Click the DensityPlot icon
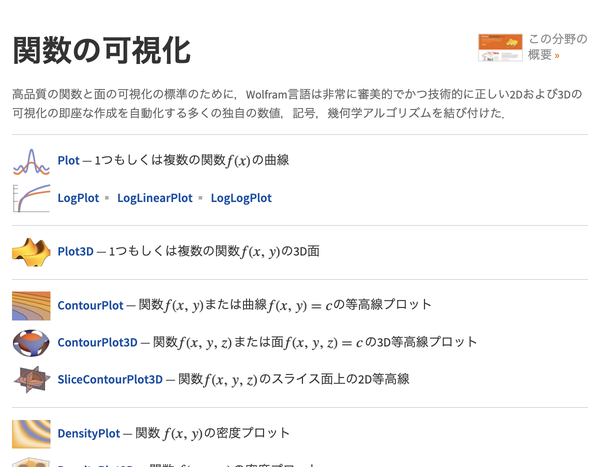The height and width of the screenshot is (467, 600). [x=31, y=434]
